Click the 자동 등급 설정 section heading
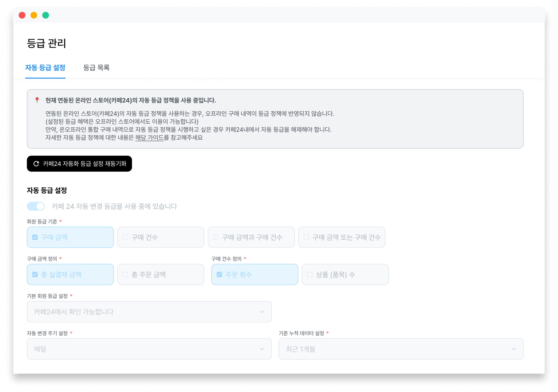 [x=47, y=190]
